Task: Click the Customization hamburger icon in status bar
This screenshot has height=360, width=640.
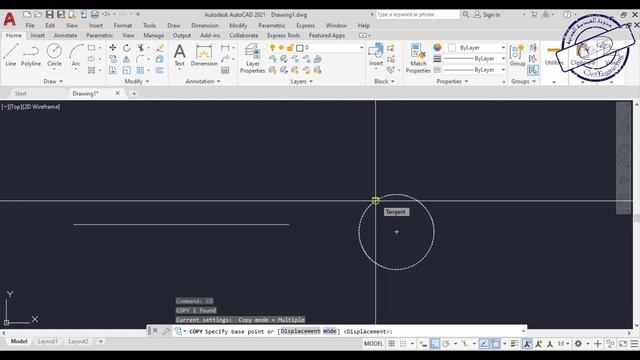Action: [634, 344]
